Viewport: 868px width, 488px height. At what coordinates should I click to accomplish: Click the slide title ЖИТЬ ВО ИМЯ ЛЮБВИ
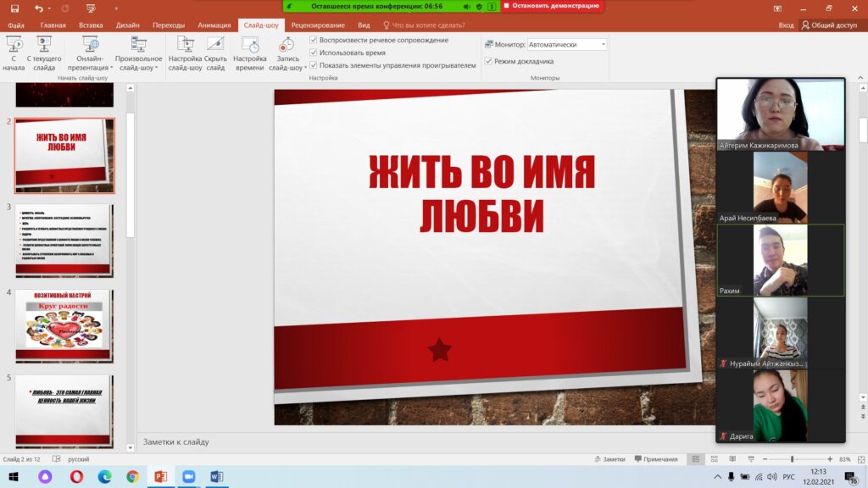coord(481,194)
